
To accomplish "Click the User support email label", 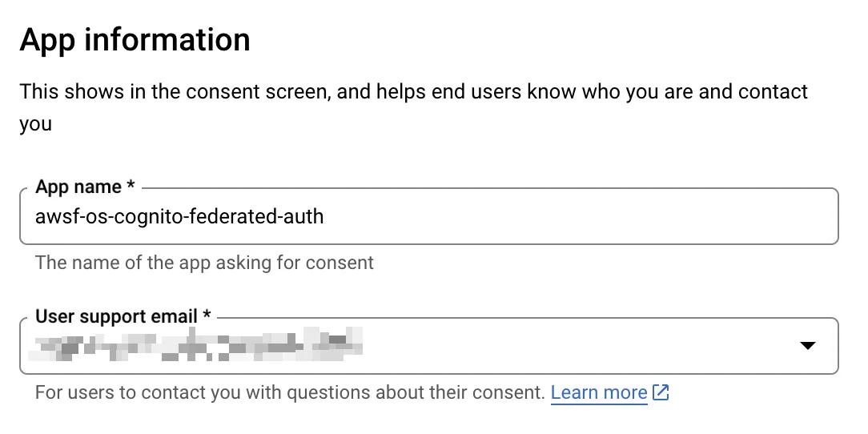I will coord(116,316).
